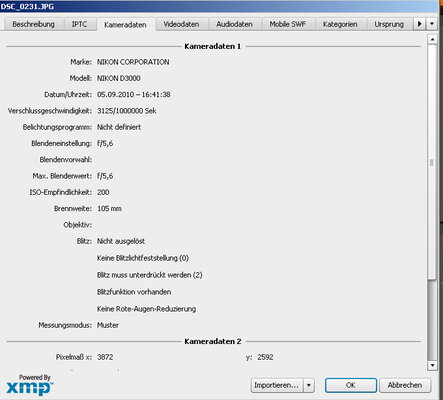Confirm with the OK button
Screen dimensions: 443x400
351,385
